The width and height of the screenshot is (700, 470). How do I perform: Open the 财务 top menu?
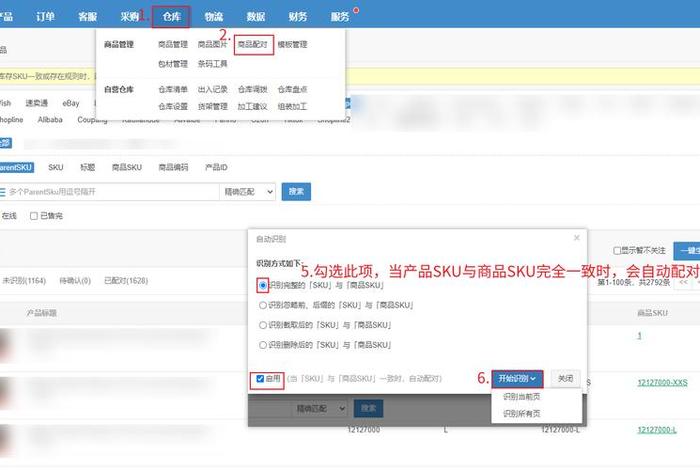tap(298, 17)
